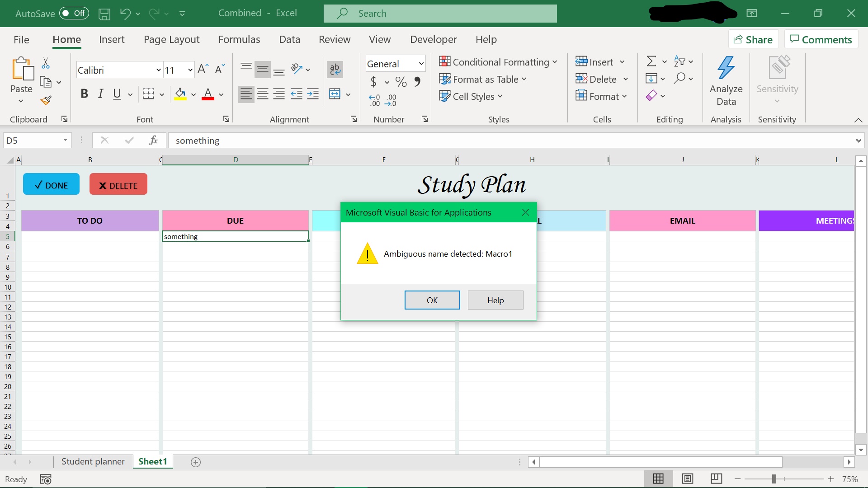The width and height of the screenshot is (868, 488).
Task: Click the Percent Style icon
Action: coord(401,82)
